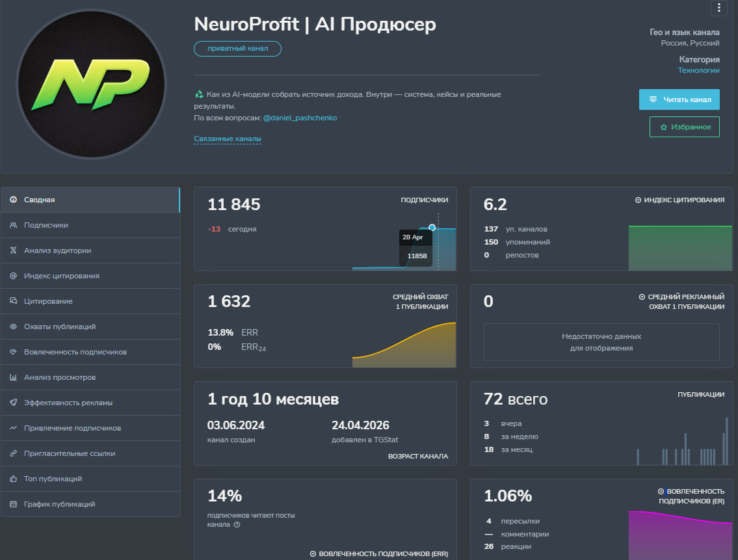Image resolution: width=738 pixels, height=560 pixels.
Task: Click the '26 реакции' row
Action: click(508, 547)
